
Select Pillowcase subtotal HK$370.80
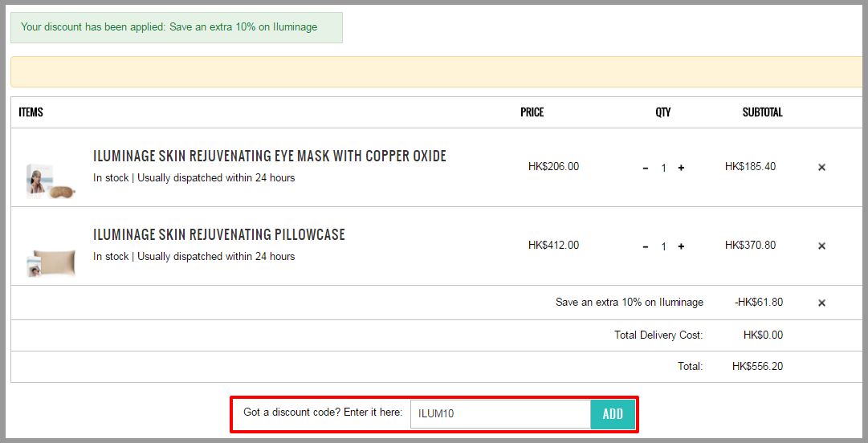750,245
